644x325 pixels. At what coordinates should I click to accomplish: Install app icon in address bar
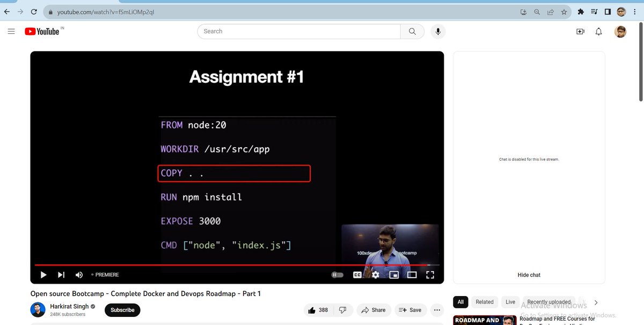pos(524,11)
